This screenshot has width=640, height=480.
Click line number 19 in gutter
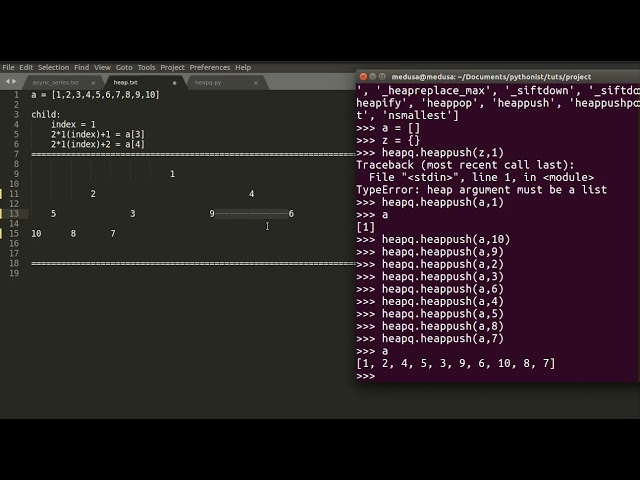pyautogui.click(x=14, y=273)
